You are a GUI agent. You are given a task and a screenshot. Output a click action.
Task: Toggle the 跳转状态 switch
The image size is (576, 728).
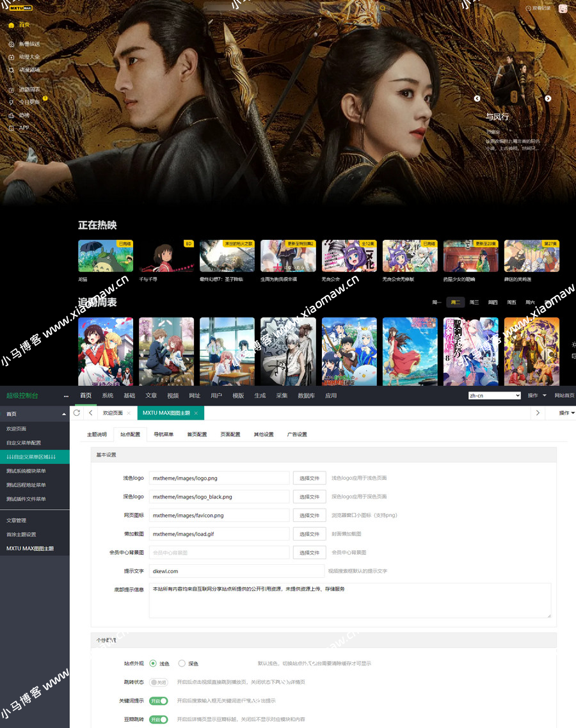[x=158, y=682]
